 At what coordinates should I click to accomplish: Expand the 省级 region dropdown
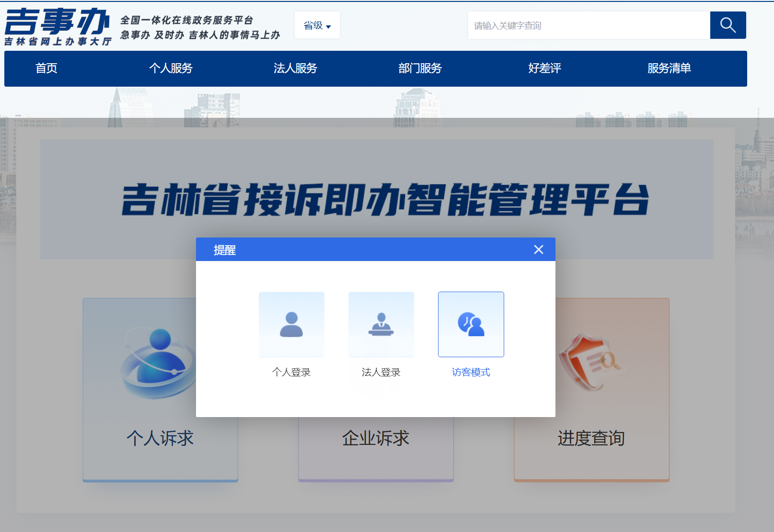[317, 25]
